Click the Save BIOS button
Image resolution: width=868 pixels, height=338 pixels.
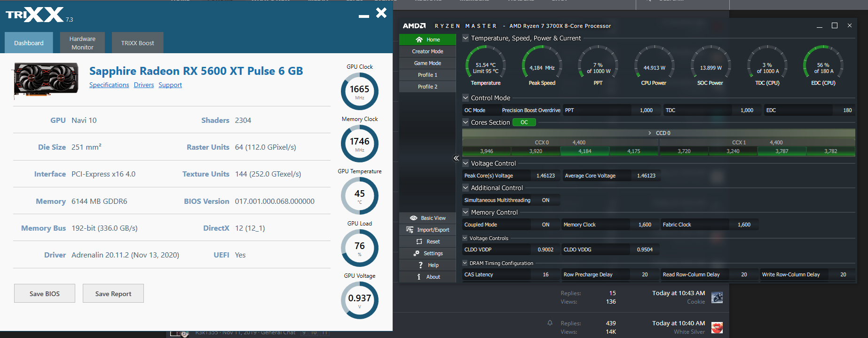(45, 293)
